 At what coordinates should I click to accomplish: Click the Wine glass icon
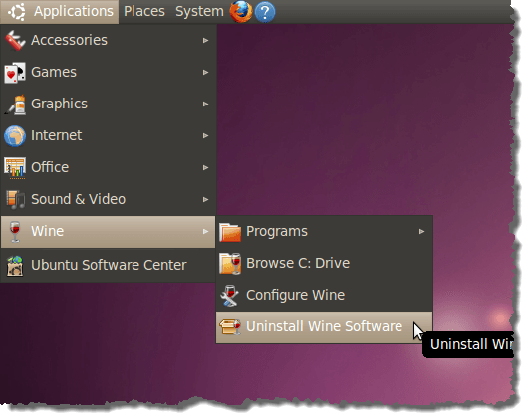tap(15, 232)
